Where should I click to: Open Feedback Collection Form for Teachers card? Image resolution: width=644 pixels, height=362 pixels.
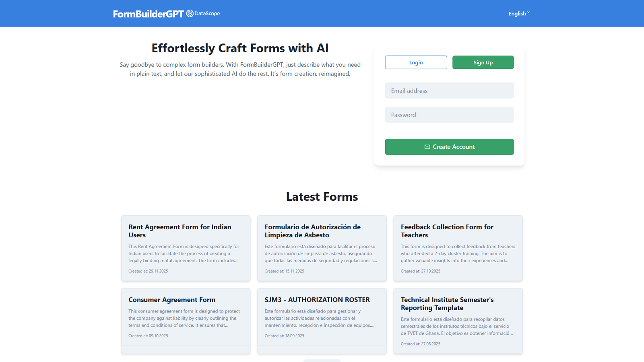pyautogui.click(x=458, y=248)
